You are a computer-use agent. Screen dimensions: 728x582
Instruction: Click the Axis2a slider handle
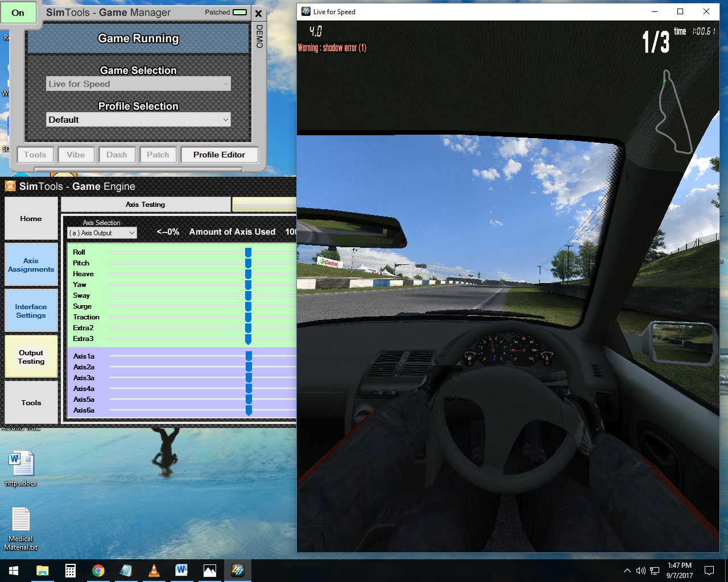(249, 367)
